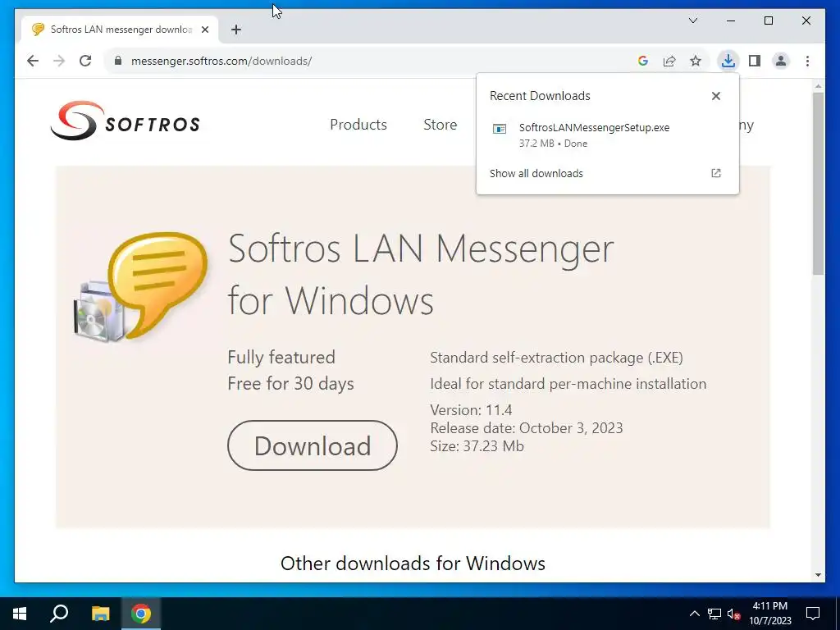Toggle the Chrome downloads toolbar icon
The height and width of the screenshot is (630, 840).
point(728,61)
